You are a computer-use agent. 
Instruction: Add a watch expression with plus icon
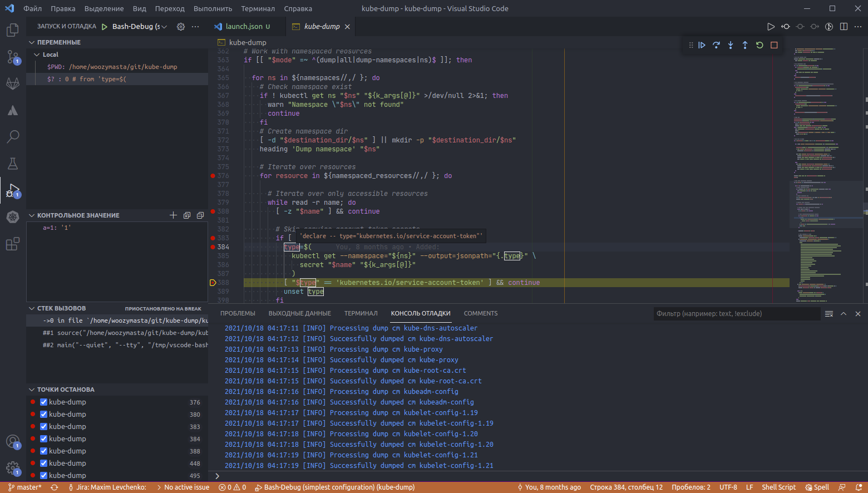[173, 215]
